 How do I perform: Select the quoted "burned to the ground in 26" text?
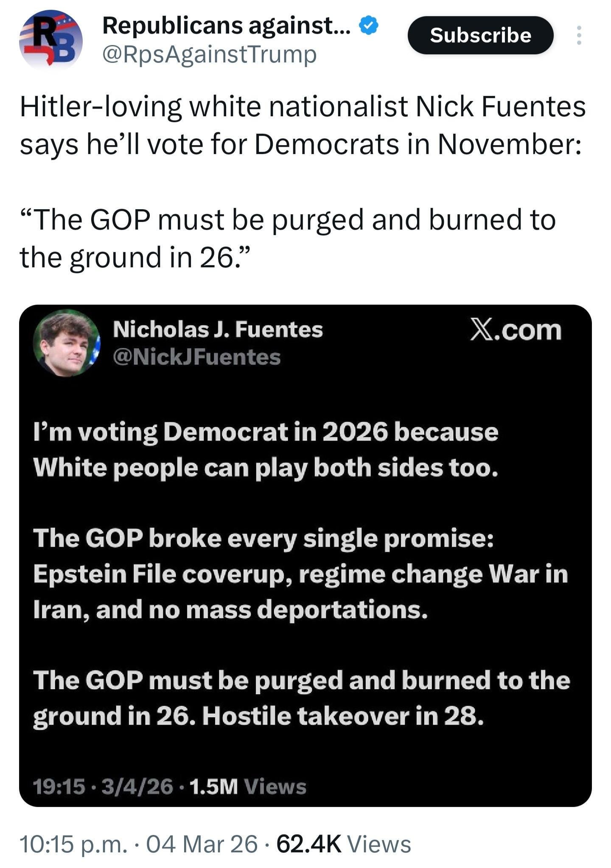point(287,238)
